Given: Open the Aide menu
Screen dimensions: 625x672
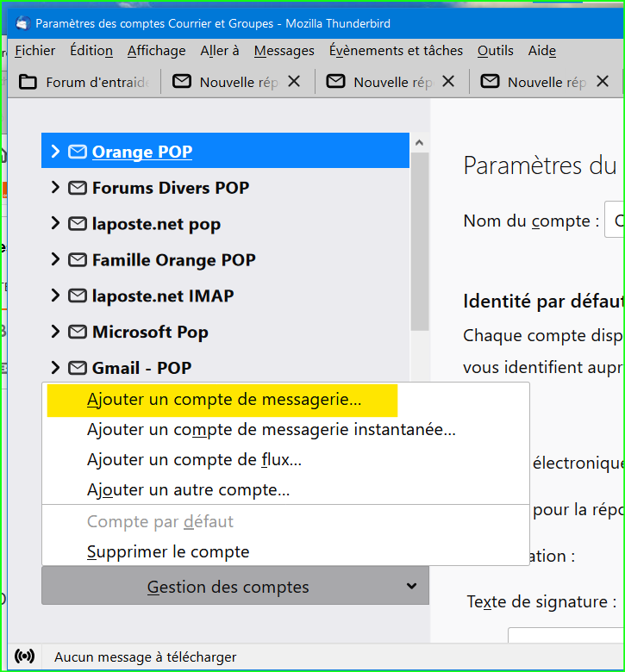Looking at the screenshot, I should pyautogui.click(x=542, y=51).
